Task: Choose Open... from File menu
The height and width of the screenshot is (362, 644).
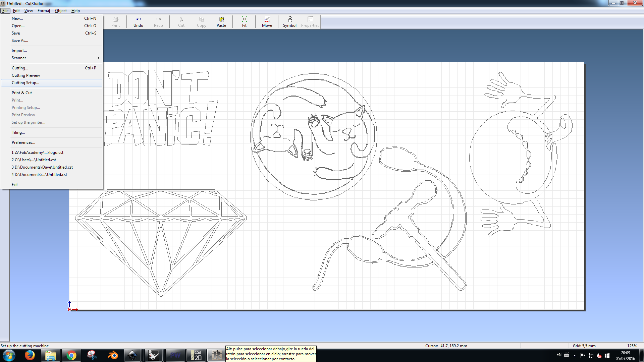Action: (x=52, y=26)
